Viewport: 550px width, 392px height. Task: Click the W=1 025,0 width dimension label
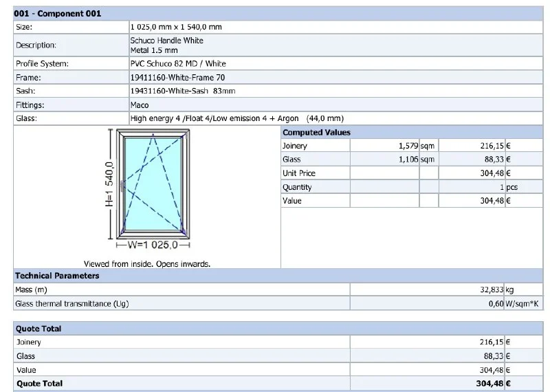click(154, 244)
